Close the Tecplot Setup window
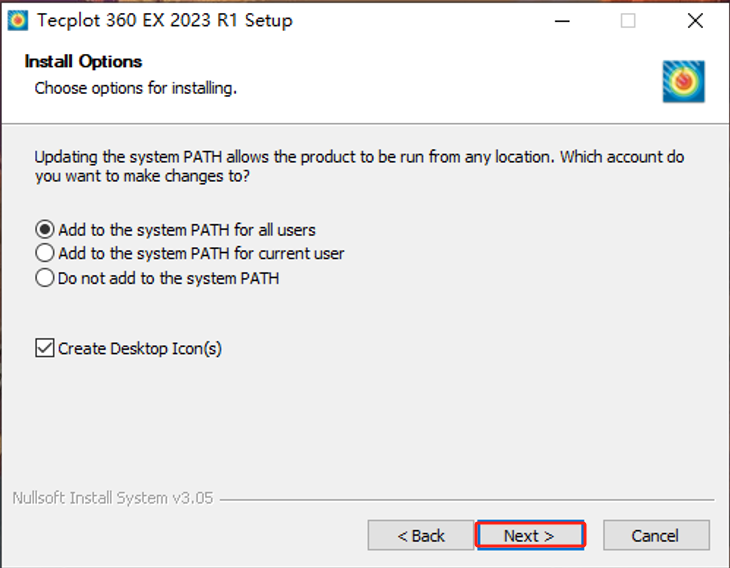Viewport: 730px width, 568px height. coord(695,21)
